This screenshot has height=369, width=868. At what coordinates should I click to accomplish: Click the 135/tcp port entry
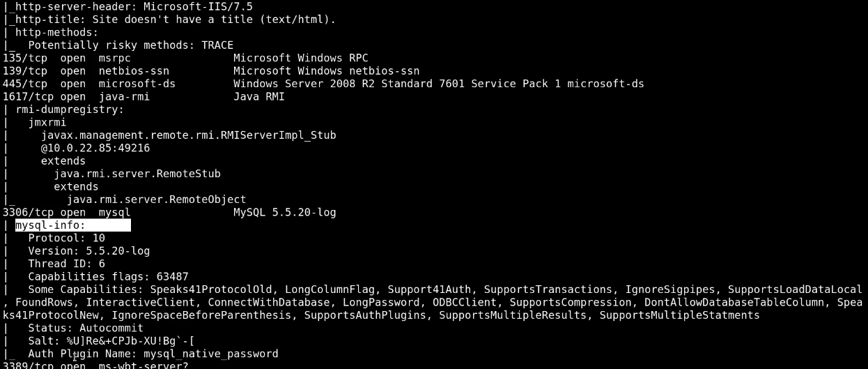[25, 58]
